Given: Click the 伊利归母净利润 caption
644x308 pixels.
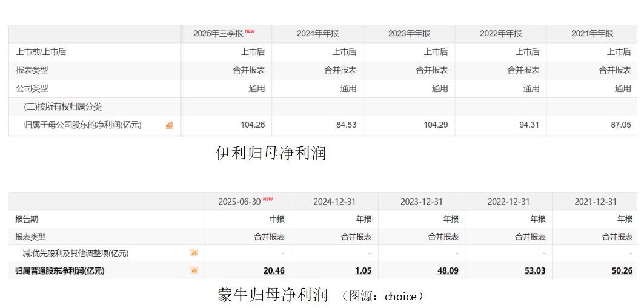Looking at the screenshot, I should coord(271,153).
